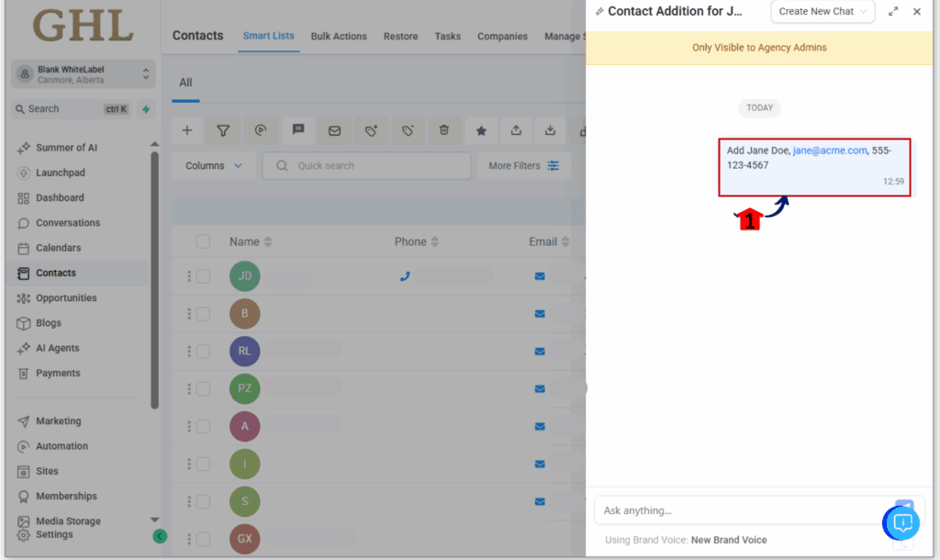Screen dimensions: 940x560
Task: Open the Create New Chat dropdown
Action: click(822, 11)
